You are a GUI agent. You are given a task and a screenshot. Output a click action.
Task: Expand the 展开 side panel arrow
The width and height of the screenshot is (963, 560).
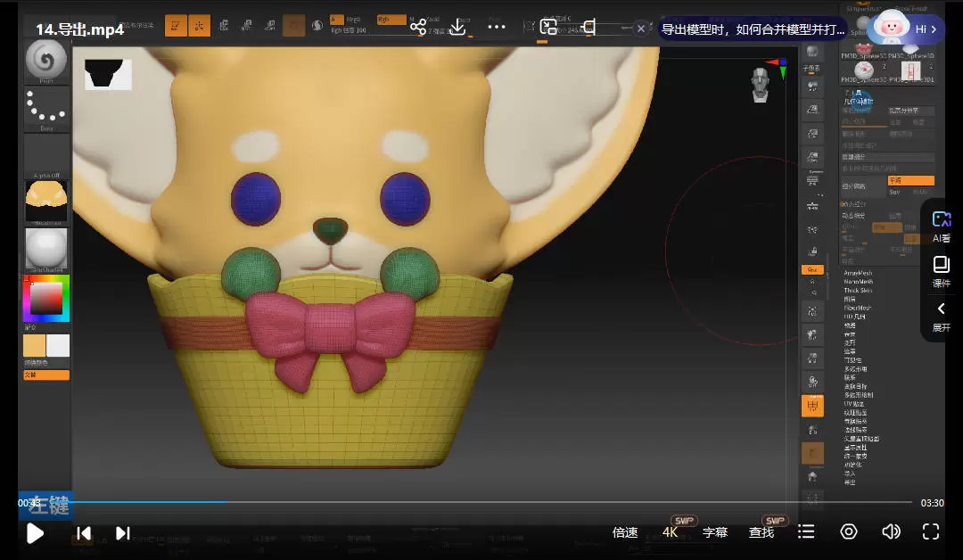tap(941, 316)
